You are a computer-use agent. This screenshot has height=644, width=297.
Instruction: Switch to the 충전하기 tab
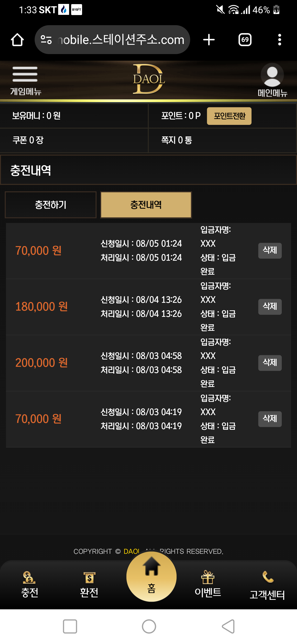tap(51, 205)
